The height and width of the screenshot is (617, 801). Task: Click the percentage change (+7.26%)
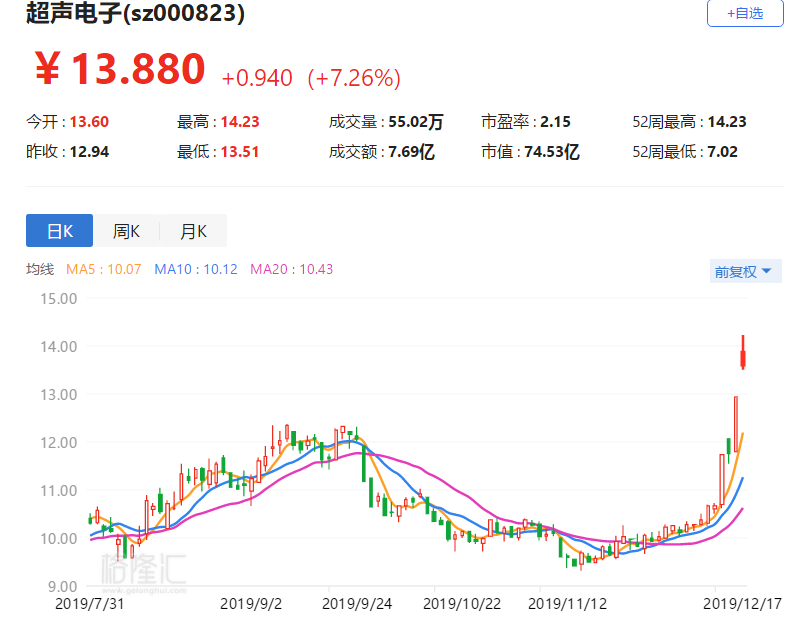point(354,78)
